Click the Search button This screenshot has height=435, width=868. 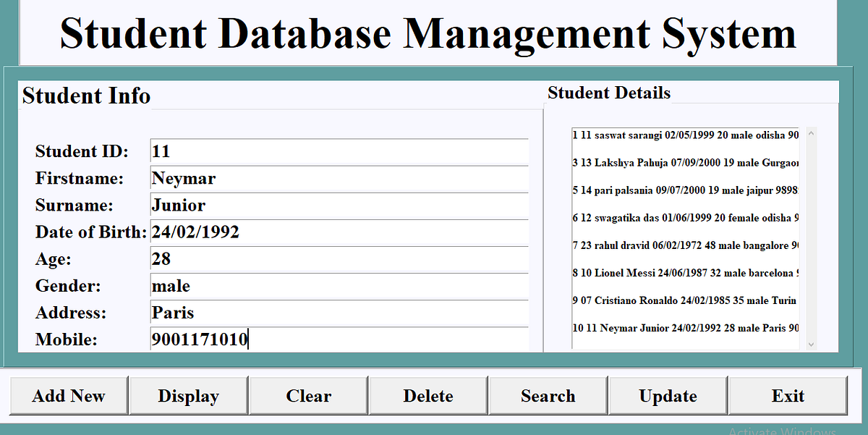tap(548, 396)
